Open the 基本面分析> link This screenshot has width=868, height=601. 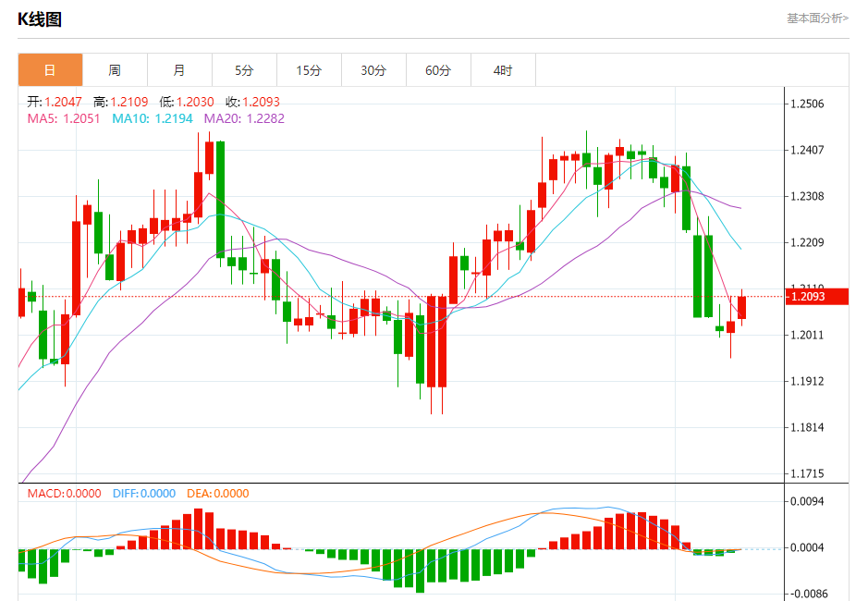(818, 18)
